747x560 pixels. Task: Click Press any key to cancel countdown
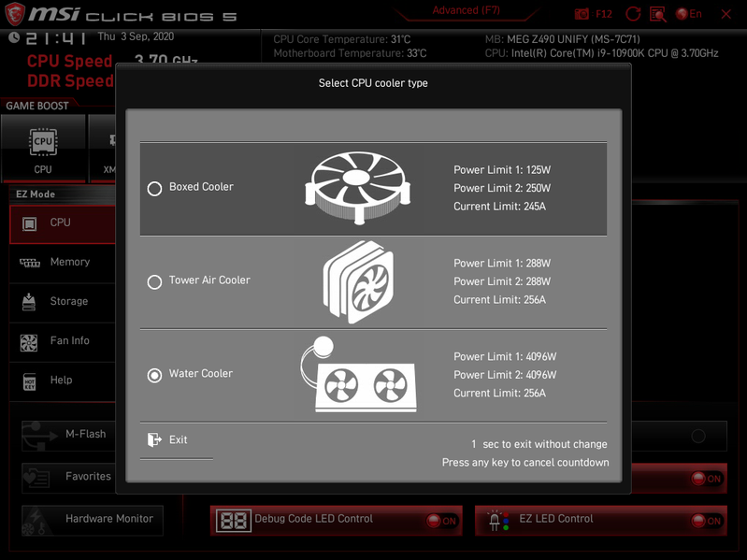click(525, 463)
